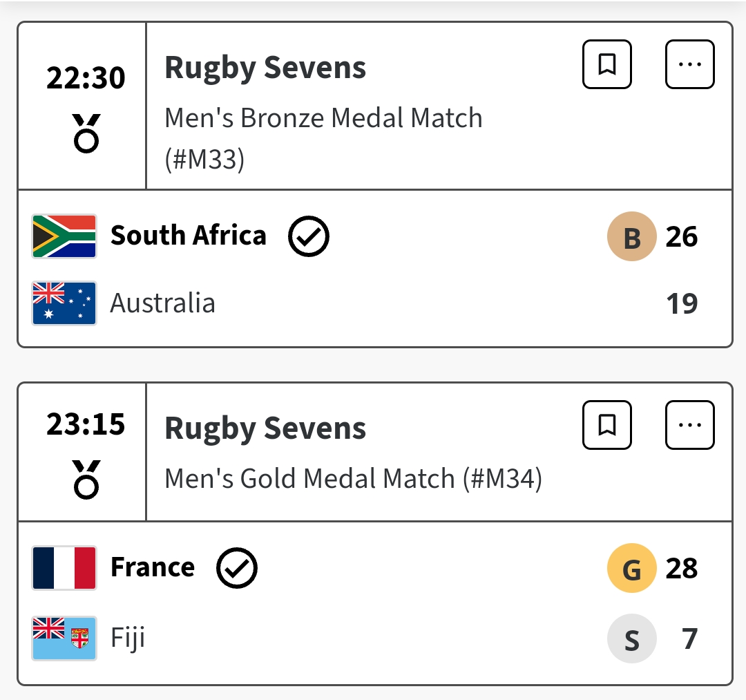Select the Men's Gold Medal Match (#M34) text
The height and width of the screenshot is (700, 746).
tap(353, 478)
